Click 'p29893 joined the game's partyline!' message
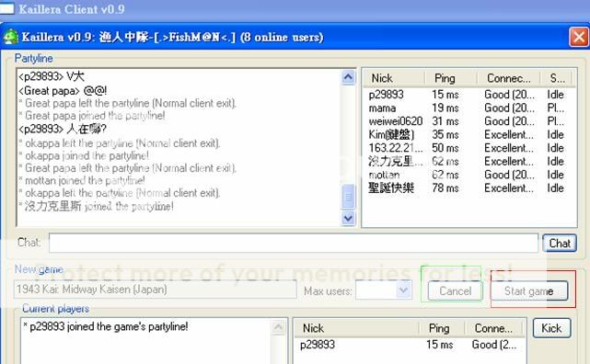Image resolution: width=590 pixels, height=364 pixels. (105, 326)
